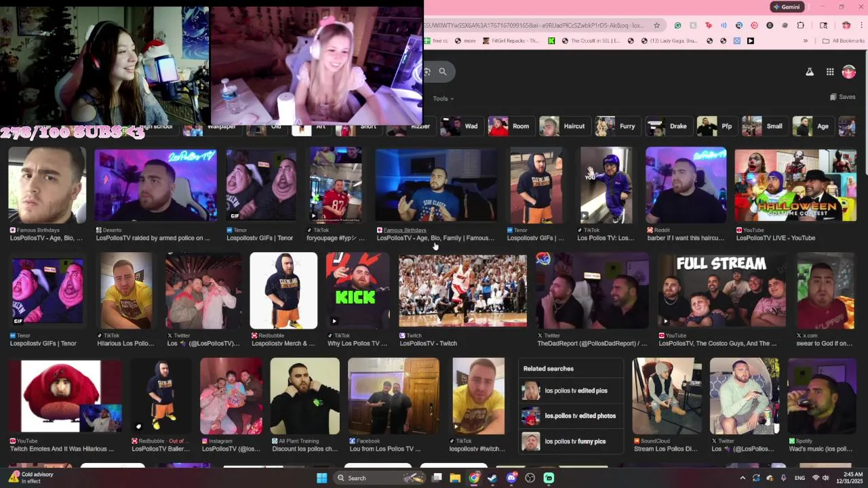Expand the Tools dropdown
The height and width of the screenshot is (488, 868).
(443, 98)
